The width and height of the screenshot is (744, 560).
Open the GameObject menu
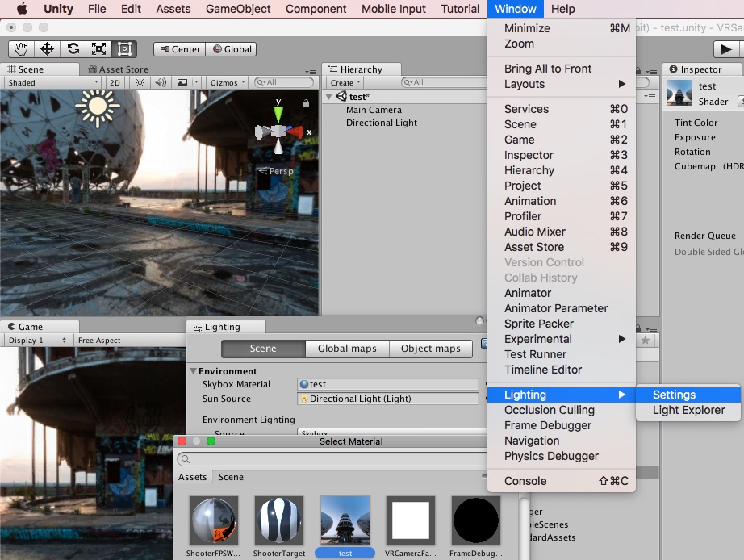pyautogui.click(x=238, y=9)
